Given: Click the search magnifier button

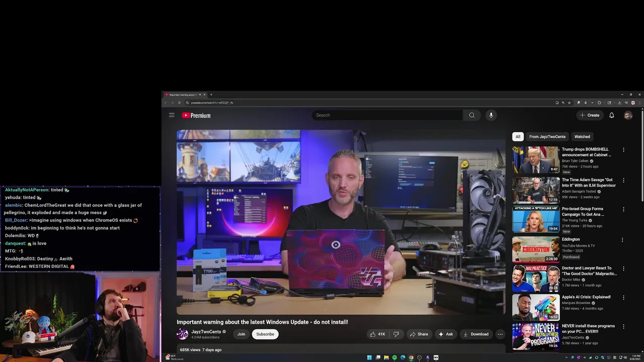Looking at the screenshot, I should (x=471, y=115).
